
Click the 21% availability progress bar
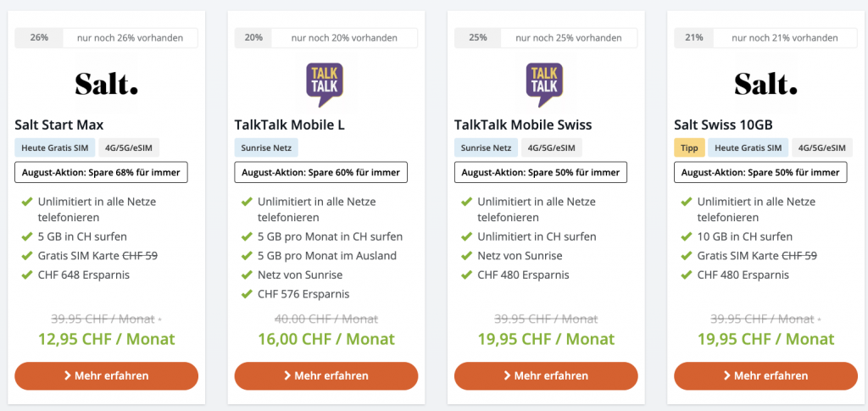point(765,38)
